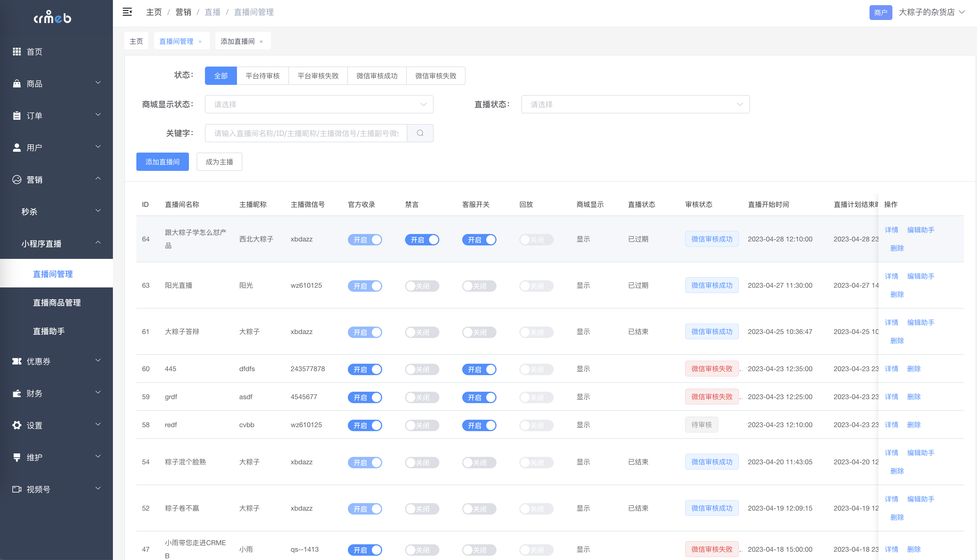Select the 微信审核成功 status filter
Screen dimensions: 977x560
377,76
